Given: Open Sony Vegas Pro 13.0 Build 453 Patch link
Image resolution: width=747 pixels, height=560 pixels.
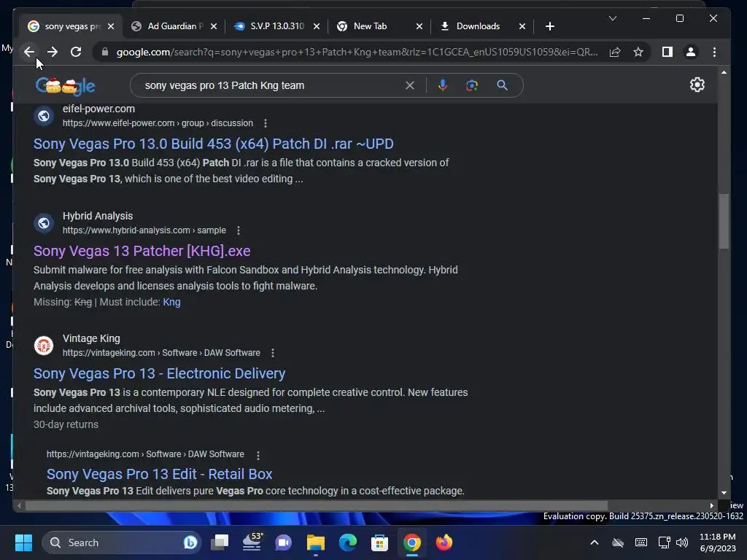Looking at the screenshot, I should tap(214, 144).
